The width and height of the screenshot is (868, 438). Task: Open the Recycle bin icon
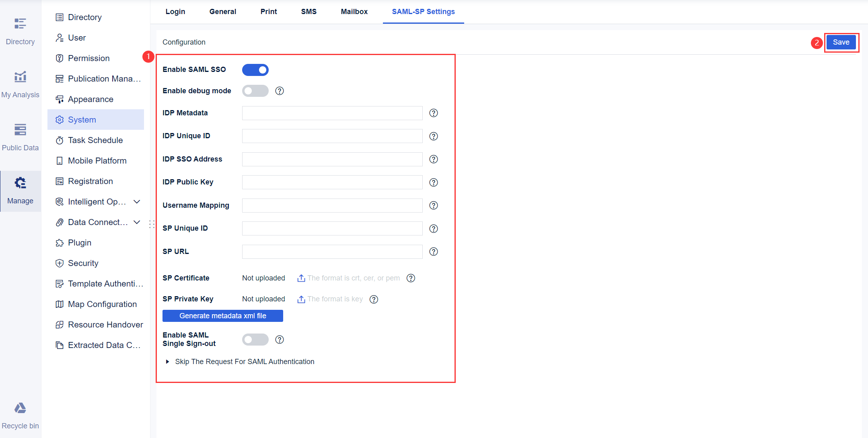pos(20,407)
